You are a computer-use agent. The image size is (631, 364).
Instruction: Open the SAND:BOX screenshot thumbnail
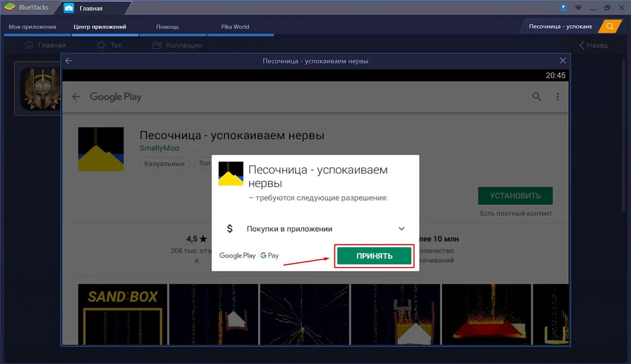click(x=123, y=314)
